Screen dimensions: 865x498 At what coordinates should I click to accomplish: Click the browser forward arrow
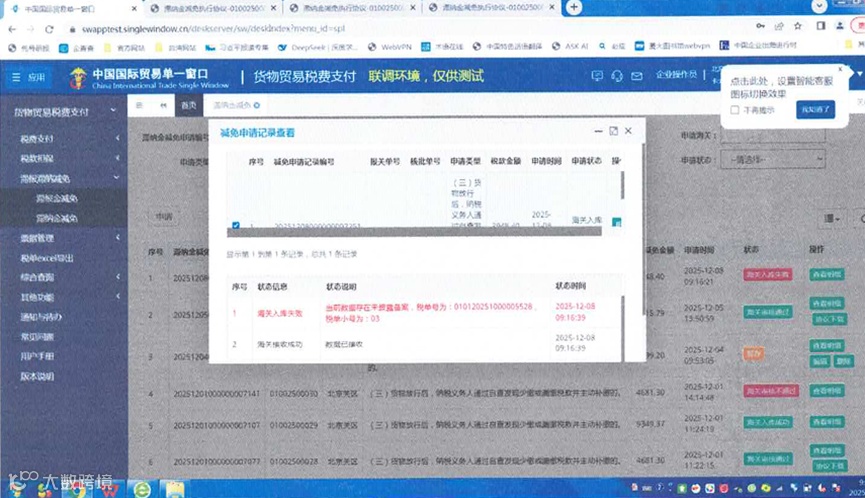(x=30, y=29)
